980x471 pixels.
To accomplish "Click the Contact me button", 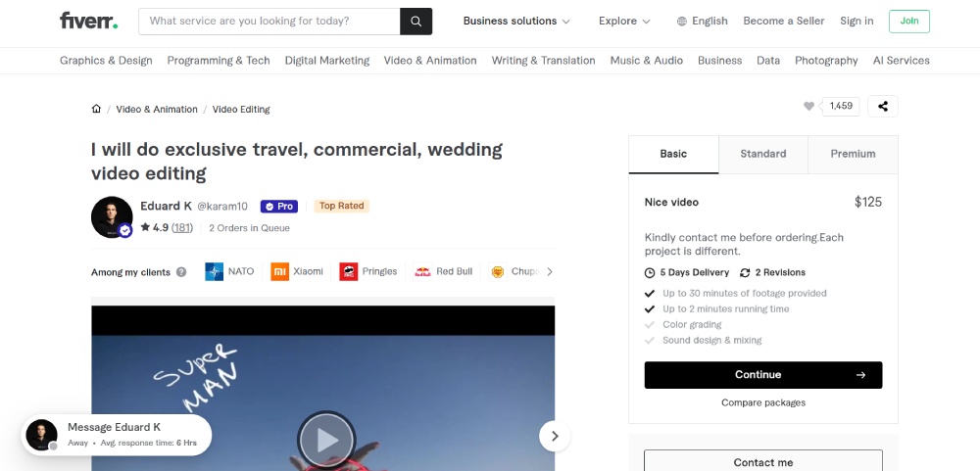I will click(763, 461).
